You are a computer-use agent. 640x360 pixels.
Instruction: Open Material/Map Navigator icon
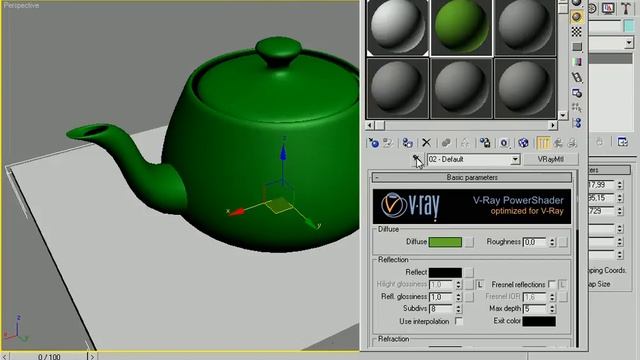point(576,122)
